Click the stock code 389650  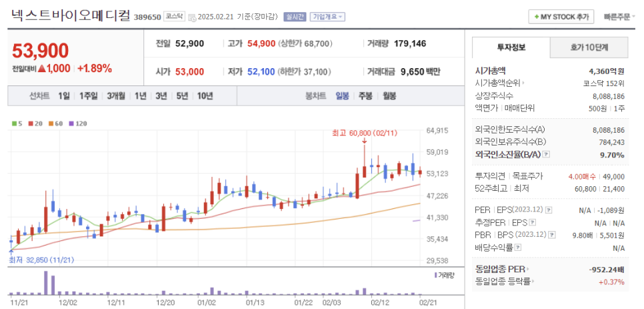click(148, 17)
